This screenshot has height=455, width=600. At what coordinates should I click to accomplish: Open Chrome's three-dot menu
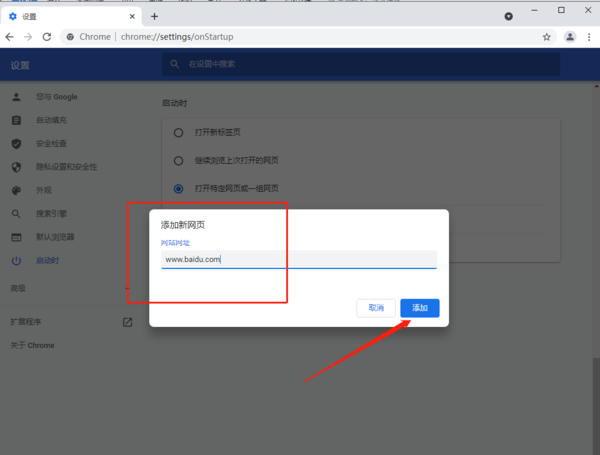589,37
